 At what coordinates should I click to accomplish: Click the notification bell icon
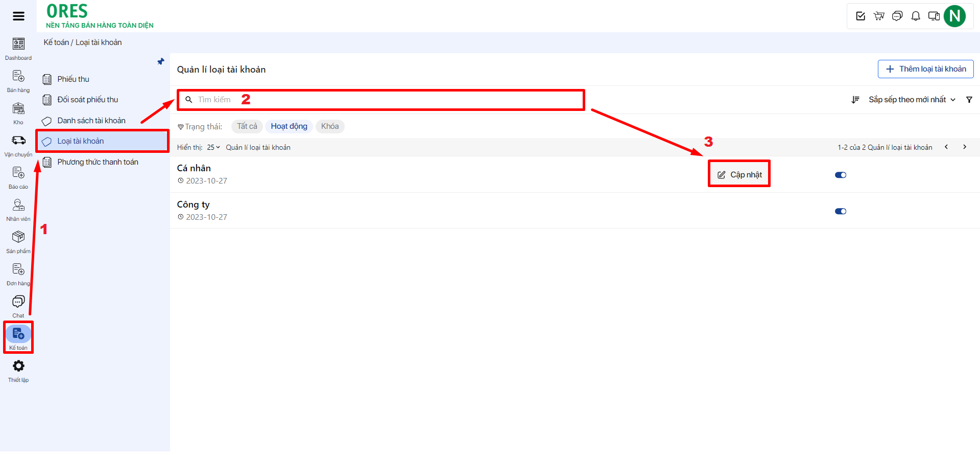[x=916, y=16]
